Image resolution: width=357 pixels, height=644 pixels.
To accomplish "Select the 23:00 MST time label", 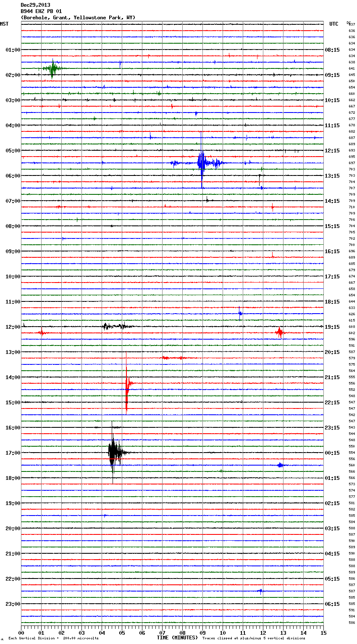I will pos(13,604).
